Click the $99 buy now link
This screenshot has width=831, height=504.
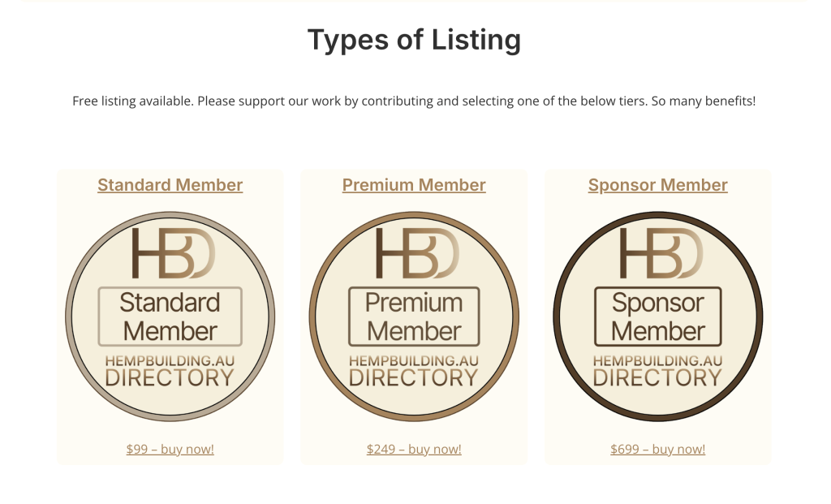click(170, 449)
